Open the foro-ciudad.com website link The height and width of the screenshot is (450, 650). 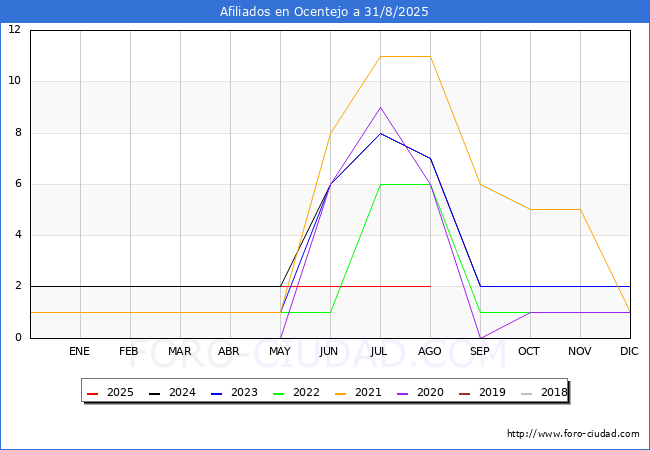pyautogui.click(x=573, y=434)
